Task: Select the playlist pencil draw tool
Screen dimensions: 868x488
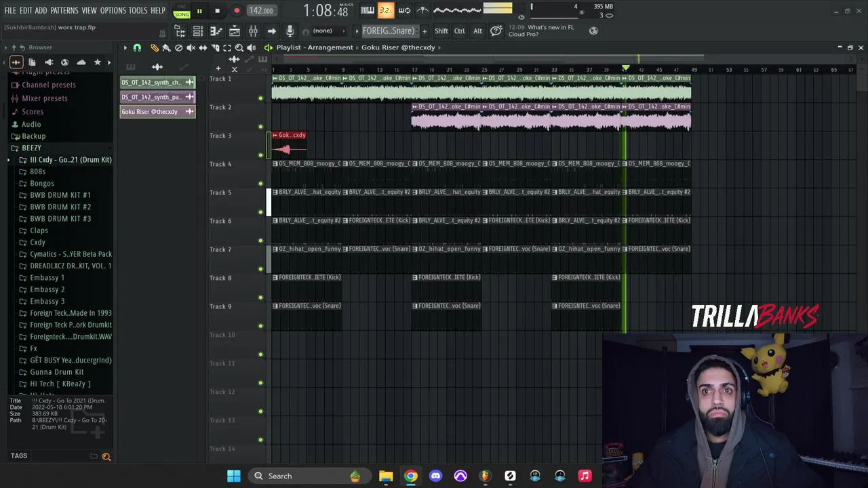Action: 154,47
